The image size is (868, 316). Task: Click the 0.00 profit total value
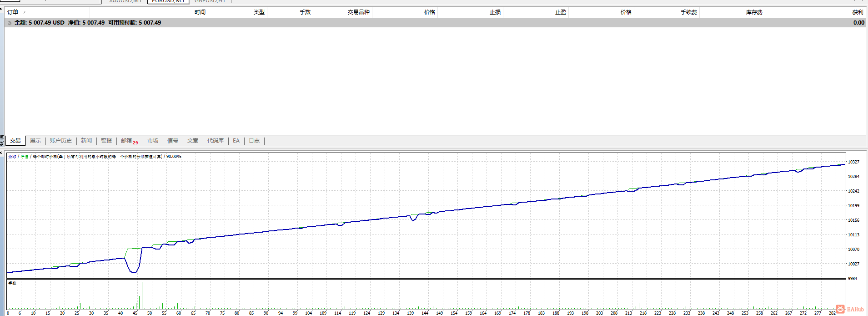click(x=858, y=23)
